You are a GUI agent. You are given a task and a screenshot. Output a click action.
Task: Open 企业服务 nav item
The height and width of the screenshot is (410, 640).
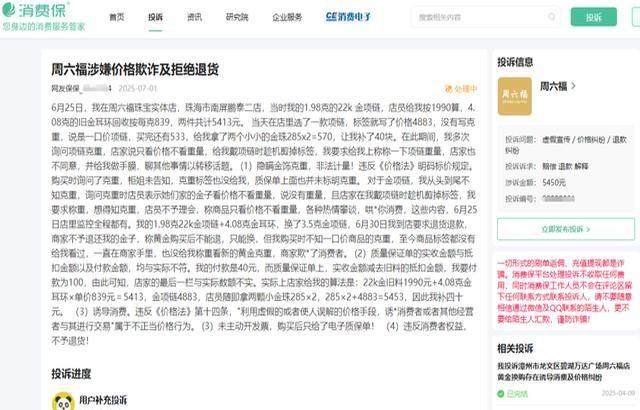click(x=287, y=17)
